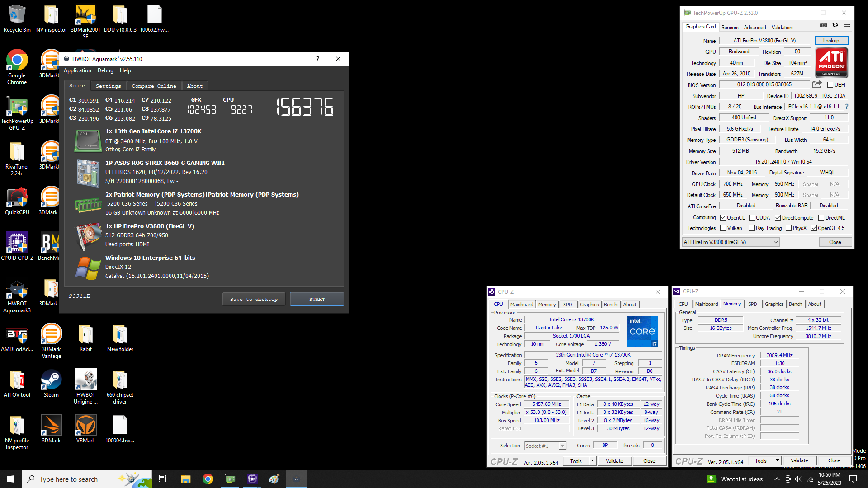The width and height of the screenshot is (868, 488).
Task: Open Windows Start button
Action: (x=11, y=479)
